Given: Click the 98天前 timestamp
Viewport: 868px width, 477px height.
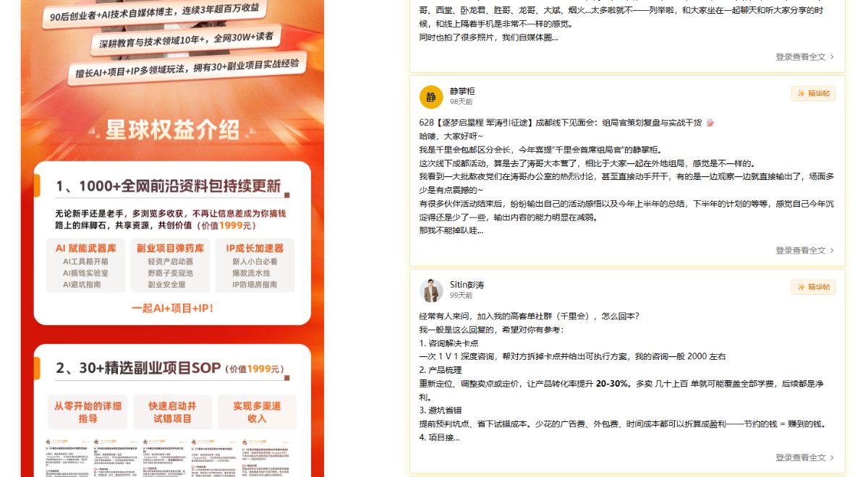Looking at the screenshot, I should pyautogui.click(x=461, y=102).
